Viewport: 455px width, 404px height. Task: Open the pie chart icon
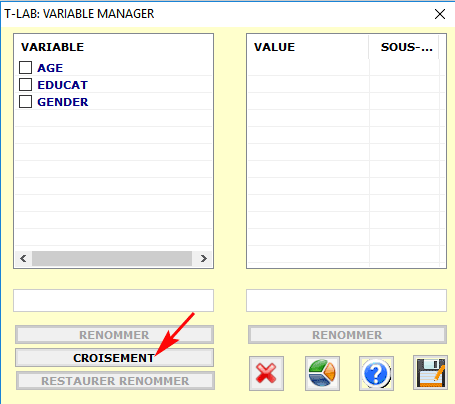pos(322,373)
